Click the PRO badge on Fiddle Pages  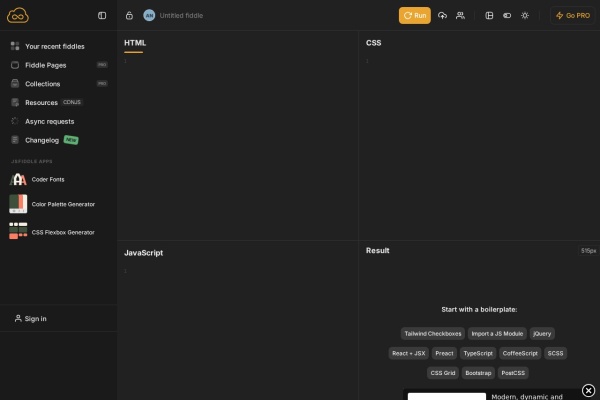(x=102, y=65)
